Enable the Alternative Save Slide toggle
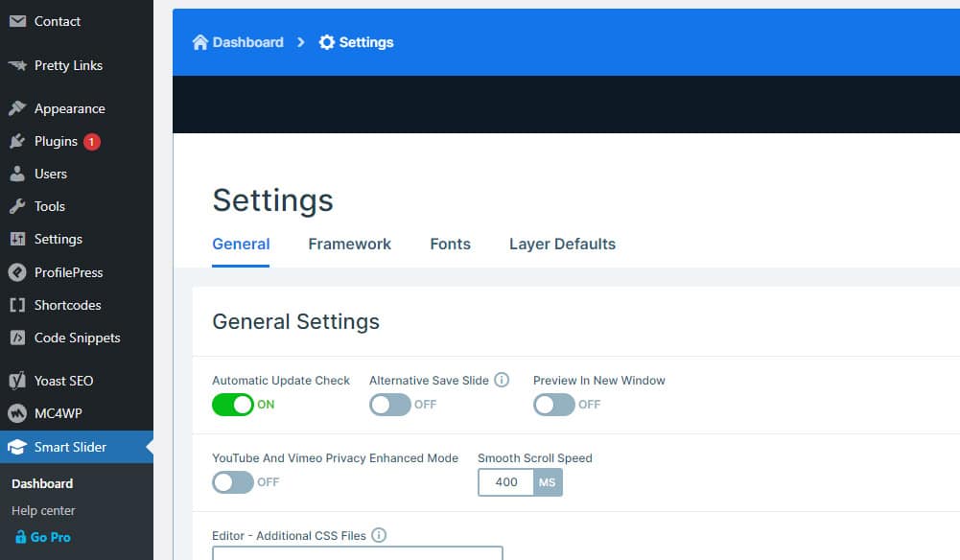This screenshot has height=560, width=960. (390, 405)
